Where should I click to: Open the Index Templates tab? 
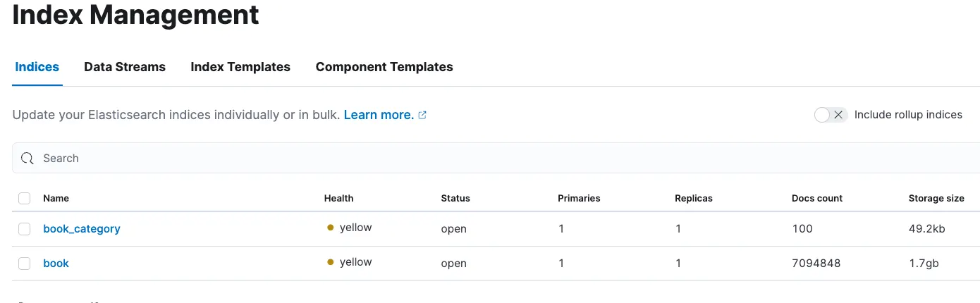point(240,67)
